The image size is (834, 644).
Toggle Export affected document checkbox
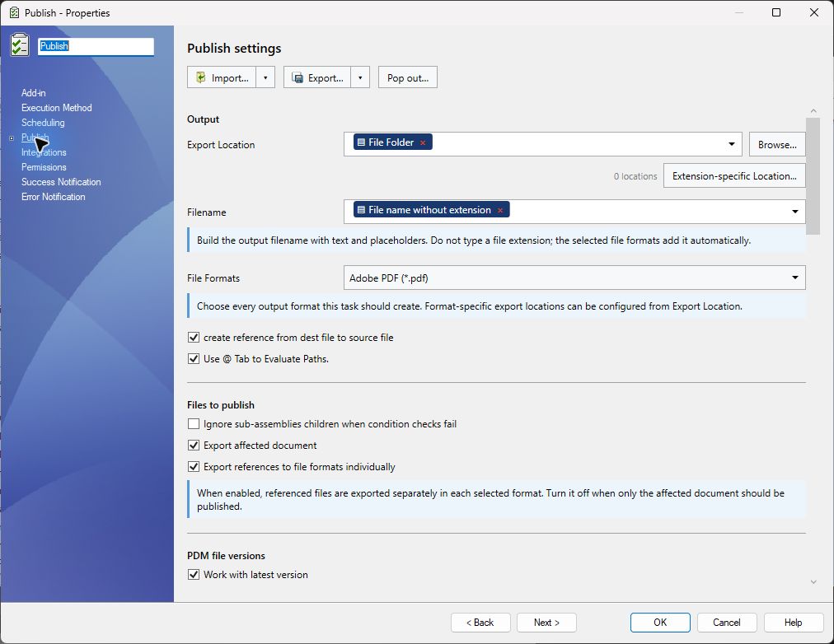(x=194, y=446)
